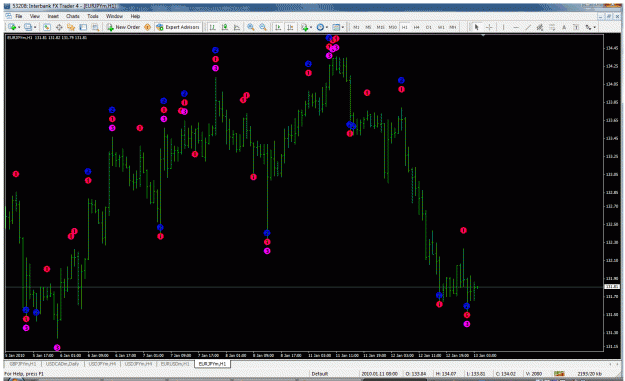Set timeframe to D1
The height and width of the screenshot is (381, 625).
coord(428,27)
